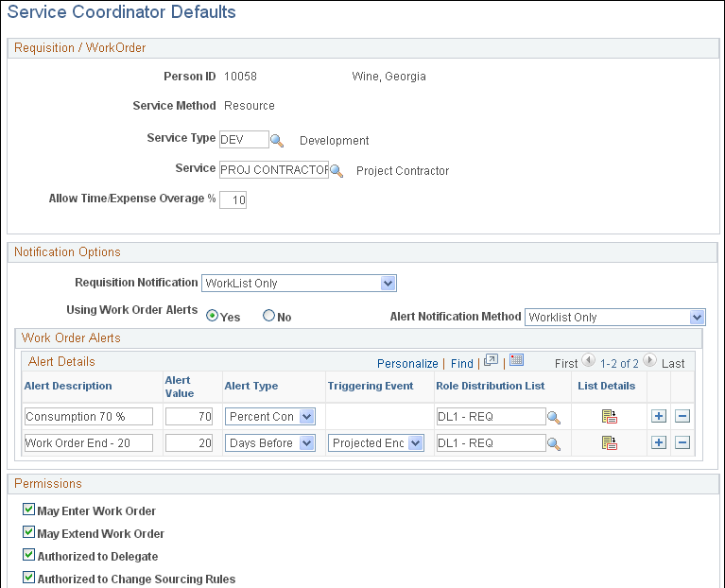
Task: View List Details icon for Consumption 70 % row
Action: (x=610, y=417)
